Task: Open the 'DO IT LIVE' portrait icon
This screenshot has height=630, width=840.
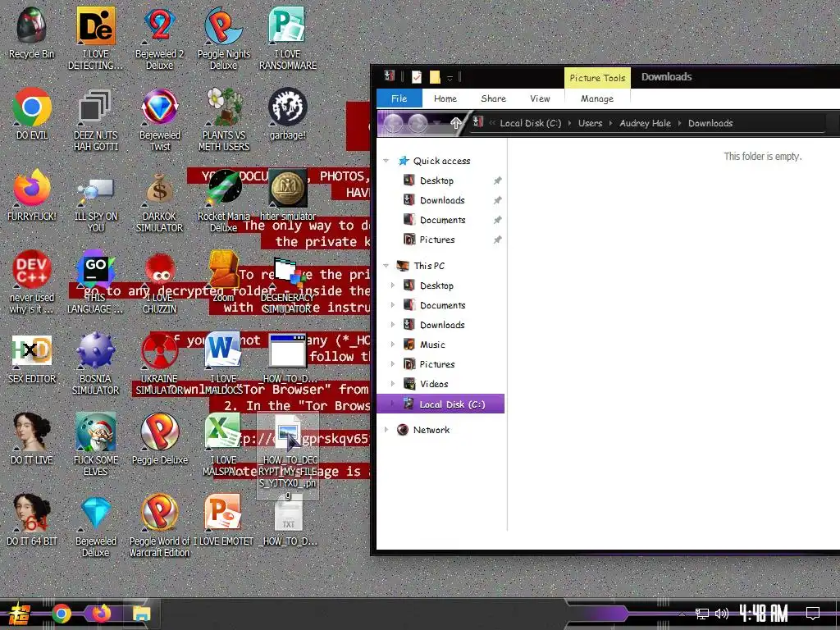Action: coord(32,439)
